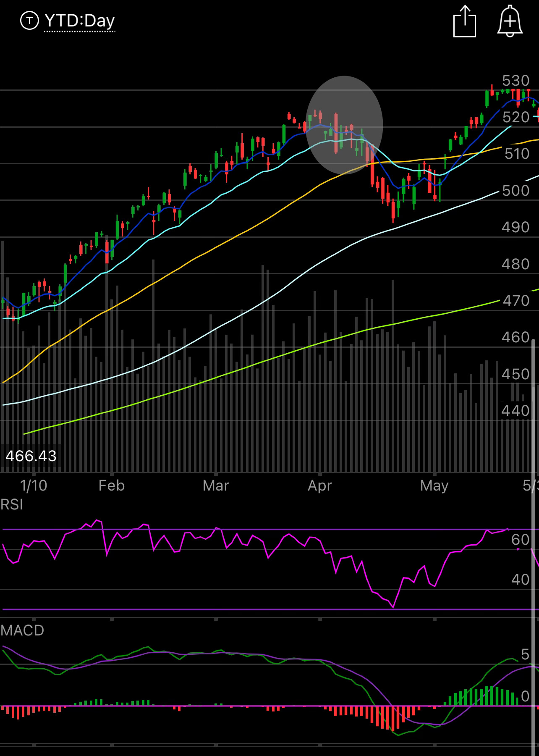Tap the MACD 0 axis value
The image size is (539, 756).
tap(525, 696)
